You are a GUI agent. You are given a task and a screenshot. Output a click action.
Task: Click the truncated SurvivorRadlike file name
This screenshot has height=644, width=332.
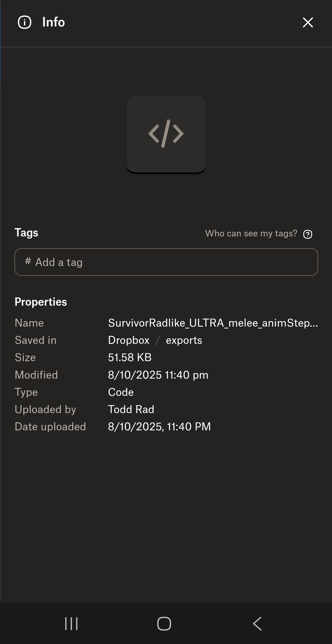tap(213, 323)
